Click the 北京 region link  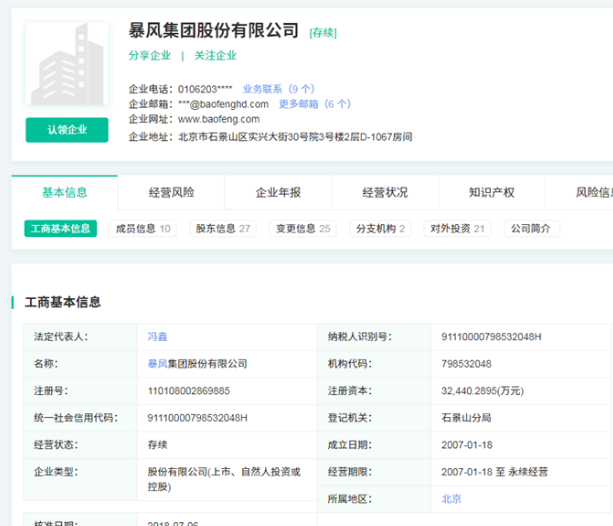(x=452, y=499)
